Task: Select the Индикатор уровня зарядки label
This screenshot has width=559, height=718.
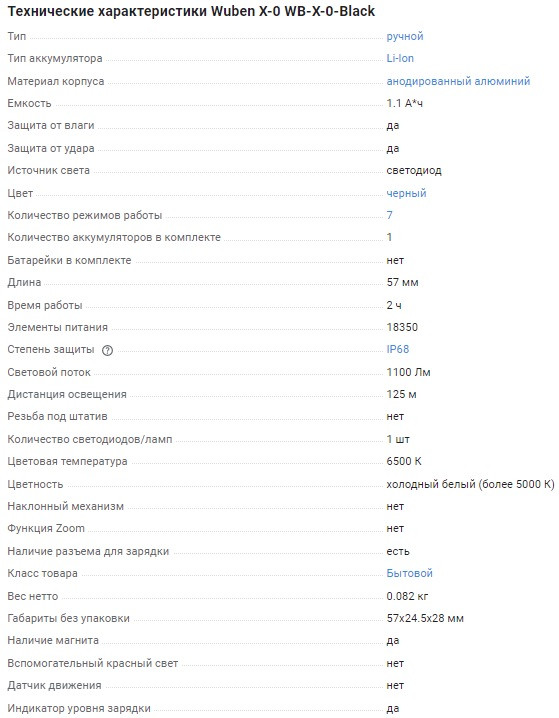Action: (79, 708)
